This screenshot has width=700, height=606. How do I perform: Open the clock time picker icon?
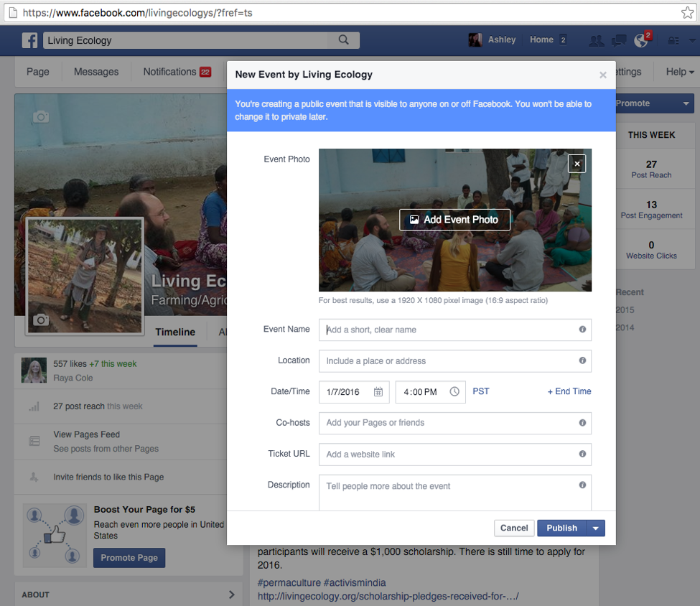tap(452, 391)
